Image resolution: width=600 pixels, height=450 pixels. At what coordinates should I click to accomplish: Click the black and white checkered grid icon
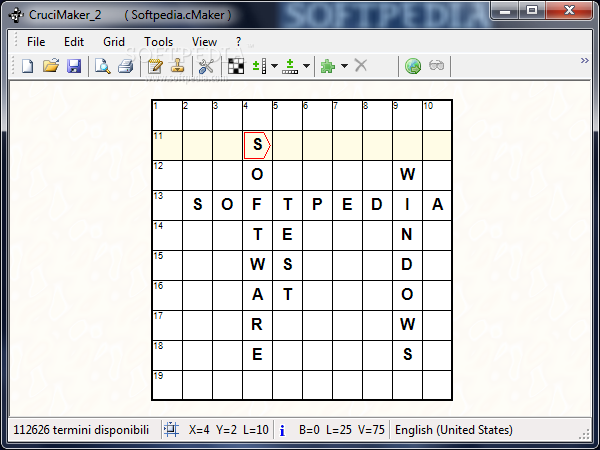coord(236,66)
